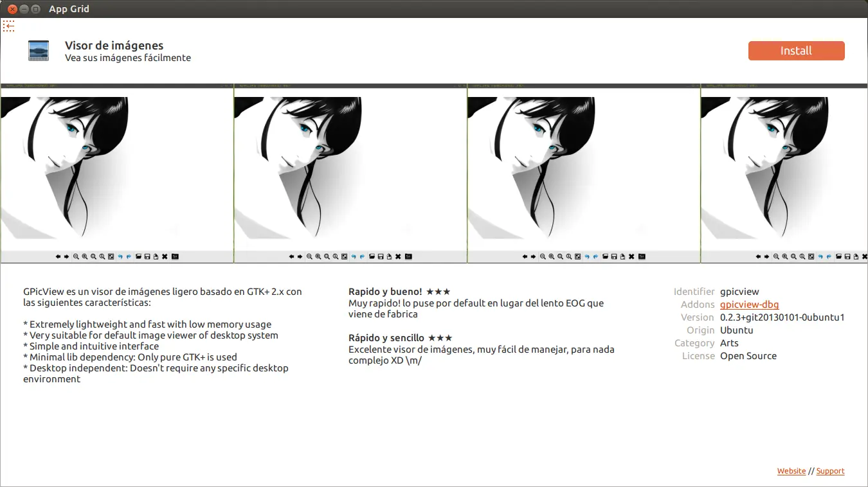Click the version value "0.2.3+git20130101-0ubuntu1"
The height and width of the screenshot is (487, 868).
782,317
